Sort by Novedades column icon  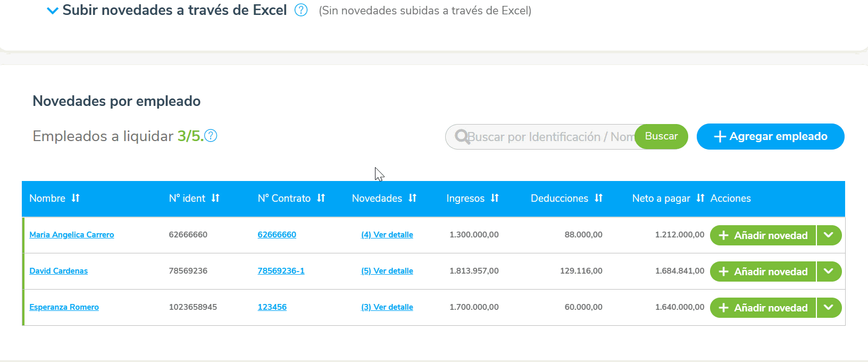[413, 198]
